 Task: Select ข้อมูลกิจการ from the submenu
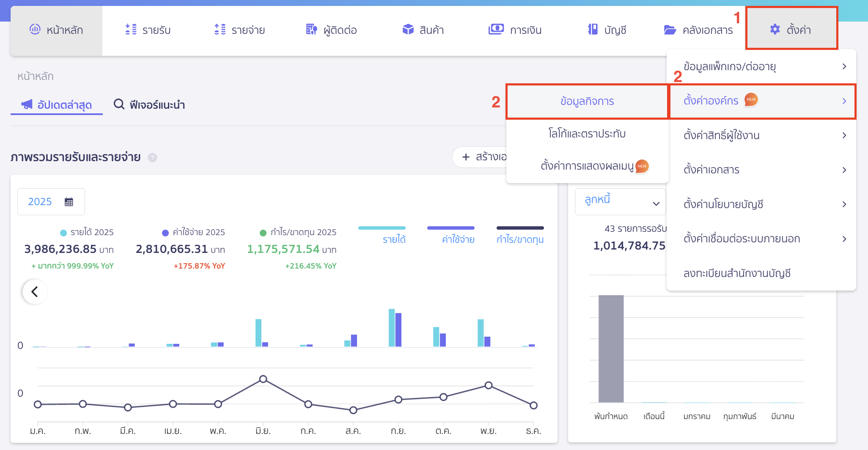pyautogui.click(x=587, y=102)
